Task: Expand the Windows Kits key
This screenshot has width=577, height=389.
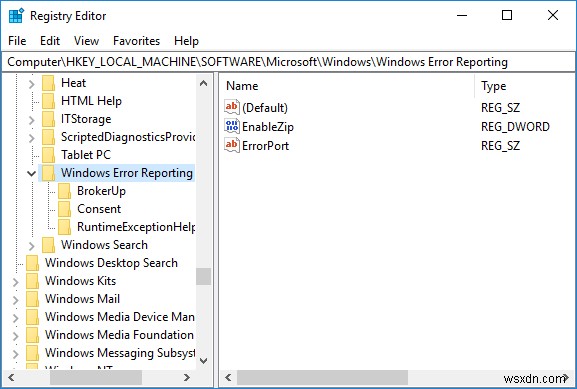Action: pyautogui.click(x=16, y=282)
